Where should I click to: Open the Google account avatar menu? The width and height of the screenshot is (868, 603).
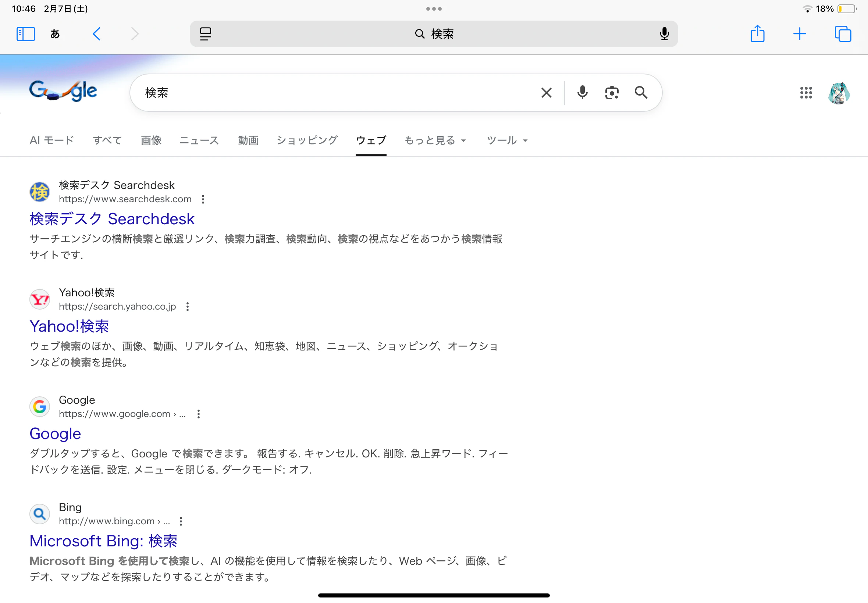tap(839, 93)
